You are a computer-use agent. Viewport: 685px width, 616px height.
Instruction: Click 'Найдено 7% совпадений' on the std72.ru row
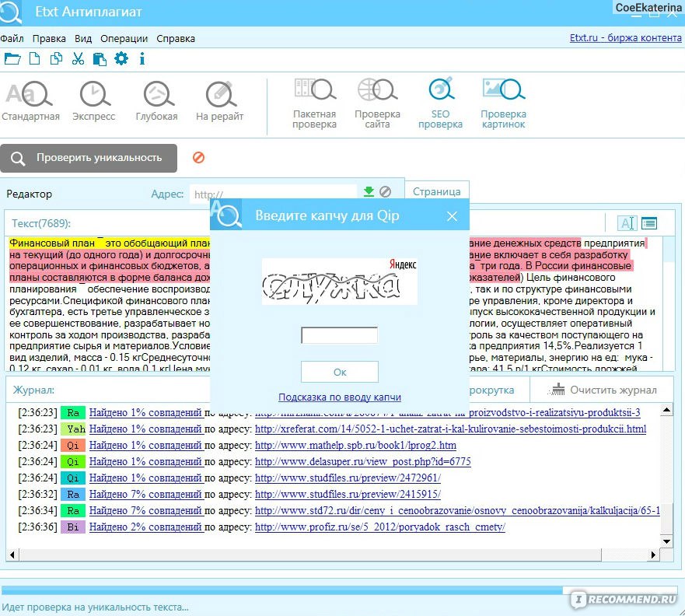pyautogui.click(x=146, y=510)
